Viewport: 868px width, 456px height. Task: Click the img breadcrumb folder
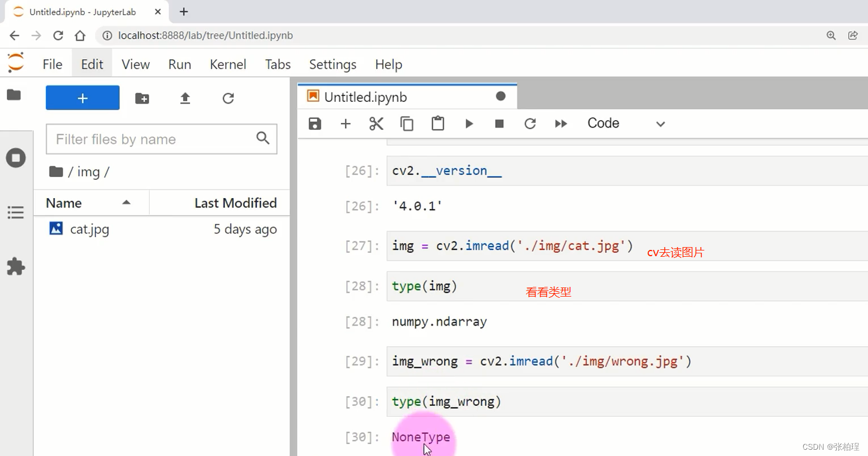coord(88,172)
